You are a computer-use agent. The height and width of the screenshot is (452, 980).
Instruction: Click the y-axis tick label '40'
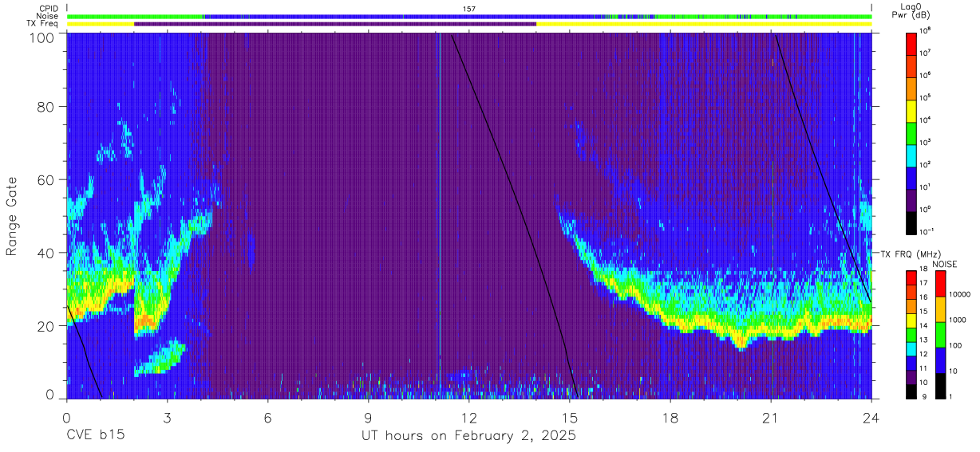pyautogui.click(x=45, y=253)
